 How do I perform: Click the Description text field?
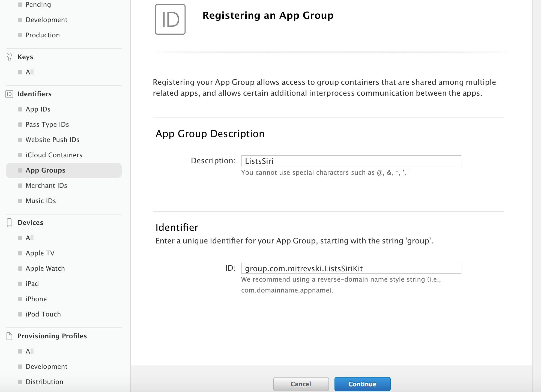(351, 161)
